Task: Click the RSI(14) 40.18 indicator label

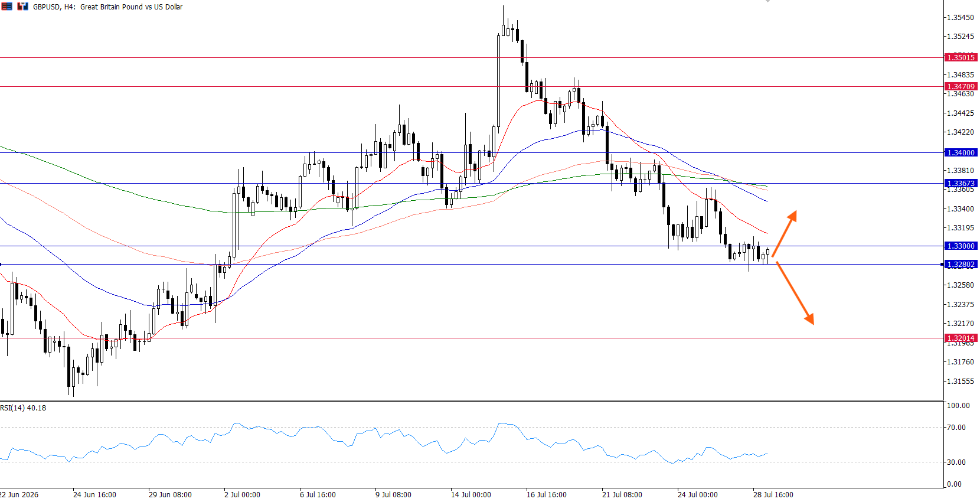Action: pyautogui.click(x=23, y=408)
